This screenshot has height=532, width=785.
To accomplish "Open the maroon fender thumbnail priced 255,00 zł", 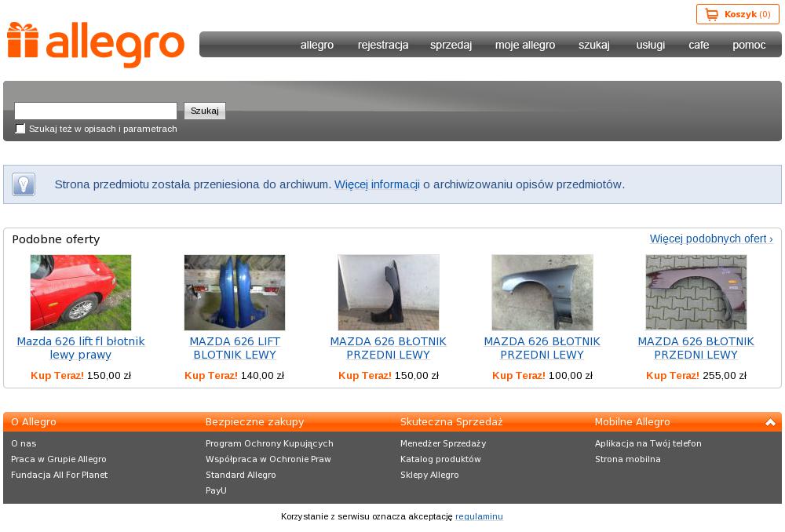I will pyautogui.click(x=696, y=293).
